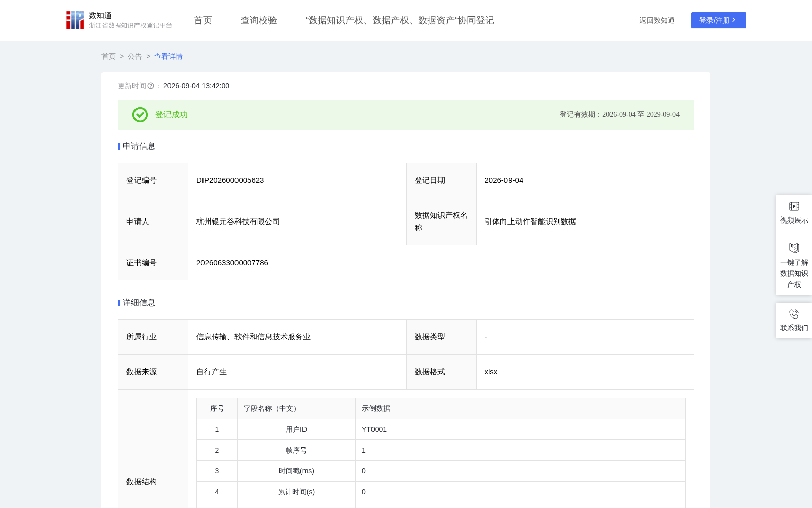The height and width of the screenshot is (508, 812).
Task: Click the 数据类型 label cell
Action: pos(441,337)
